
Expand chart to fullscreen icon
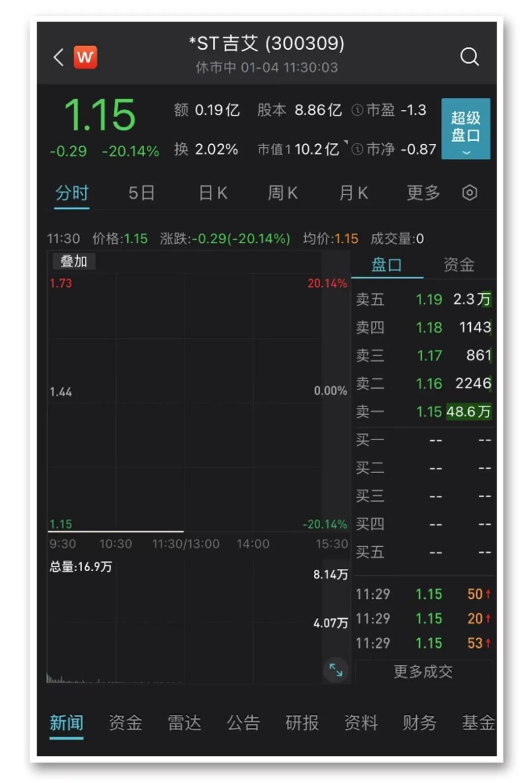pos(336,670)
